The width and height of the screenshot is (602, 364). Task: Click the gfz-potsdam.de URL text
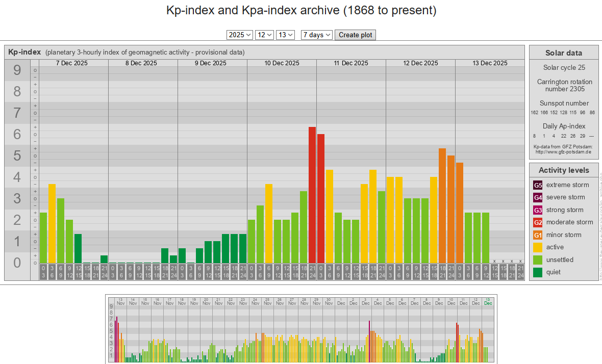coord(563,152)
